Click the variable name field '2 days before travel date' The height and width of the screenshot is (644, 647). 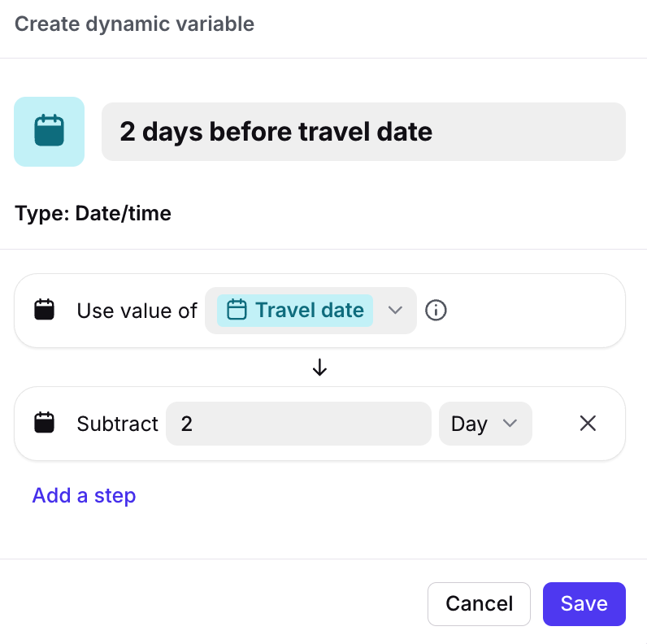point(363,132)
